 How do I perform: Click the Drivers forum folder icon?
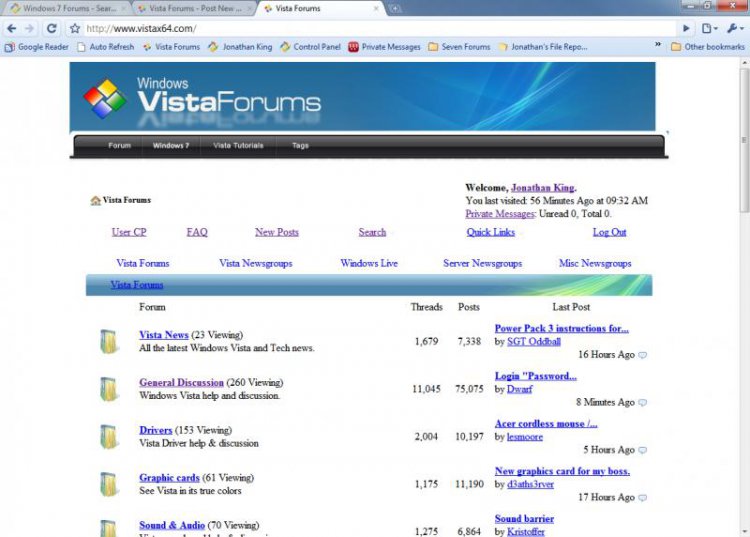(109, 436)
